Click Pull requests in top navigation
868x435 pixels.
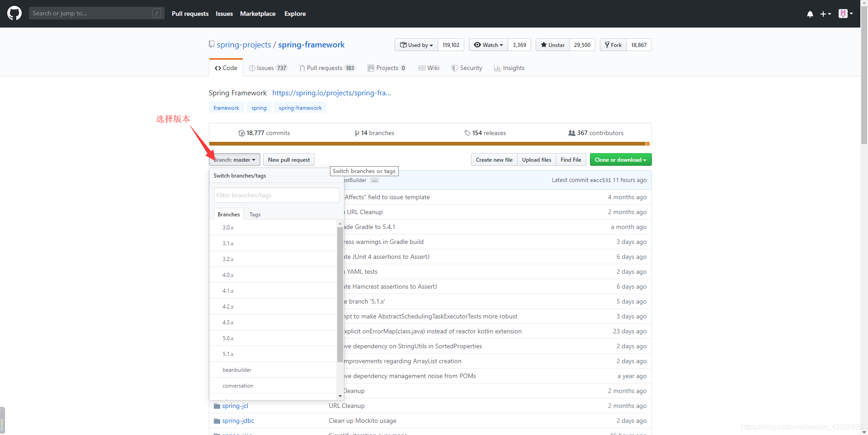coord(190,14)
